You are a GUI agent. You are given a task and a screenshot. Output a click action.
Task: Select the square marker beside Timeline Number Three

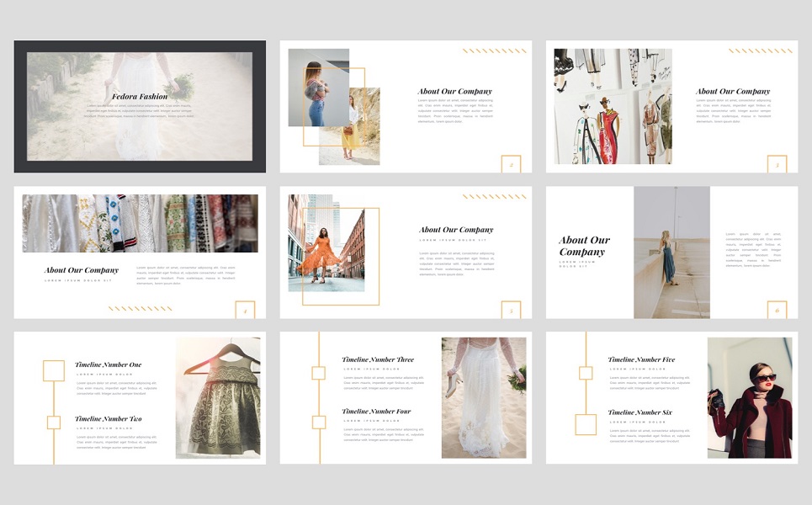(x=318, y=373)
